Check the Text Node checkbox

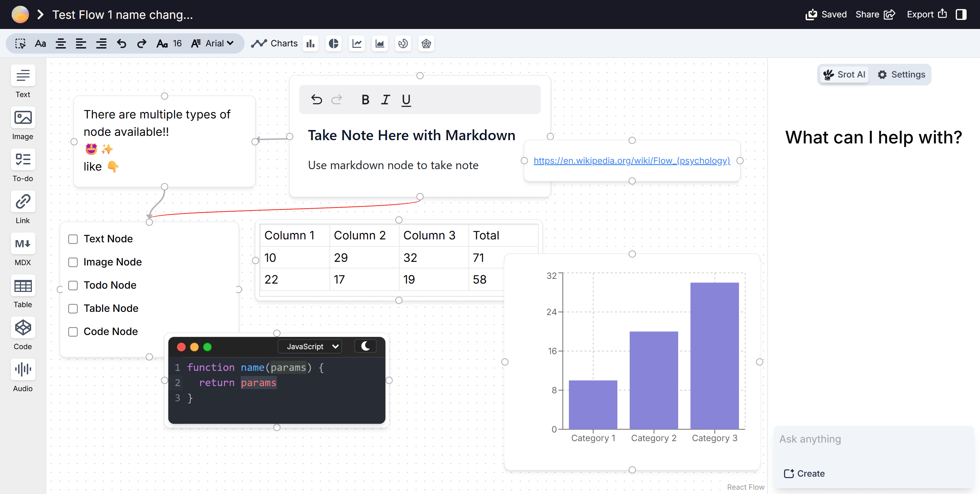click(73, 239)
